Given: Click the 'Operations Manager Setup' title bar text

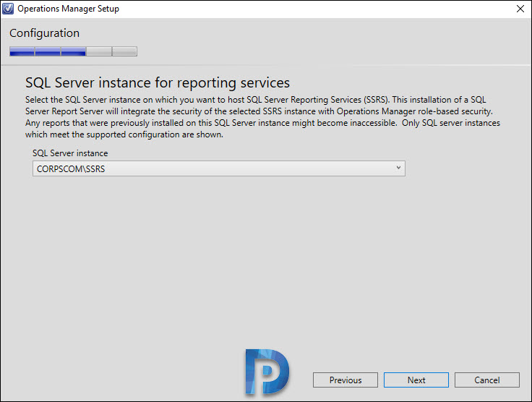Looking at the screenshot, I should tap(68, 9).
